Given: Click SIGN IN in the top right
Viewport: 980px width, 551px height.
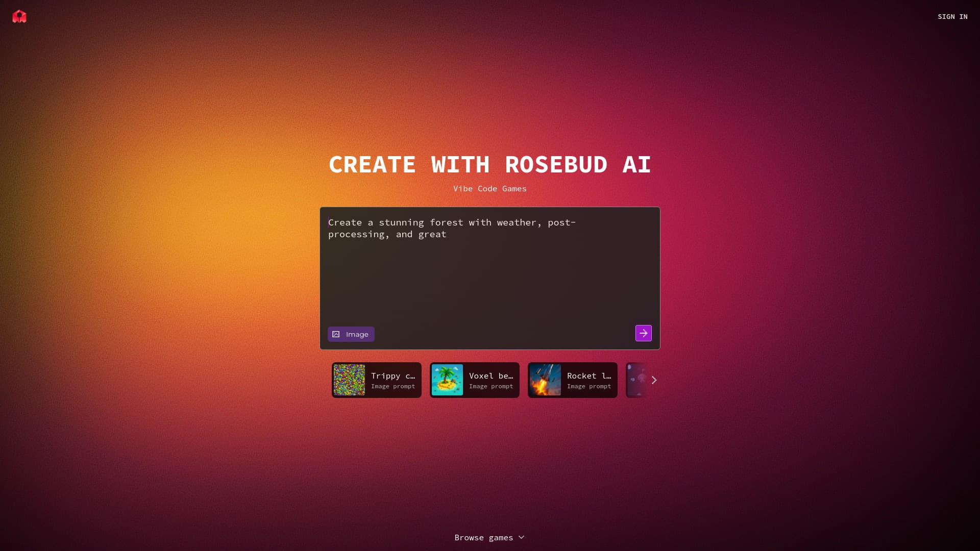Looking at the screenshot, I should 952,16.
